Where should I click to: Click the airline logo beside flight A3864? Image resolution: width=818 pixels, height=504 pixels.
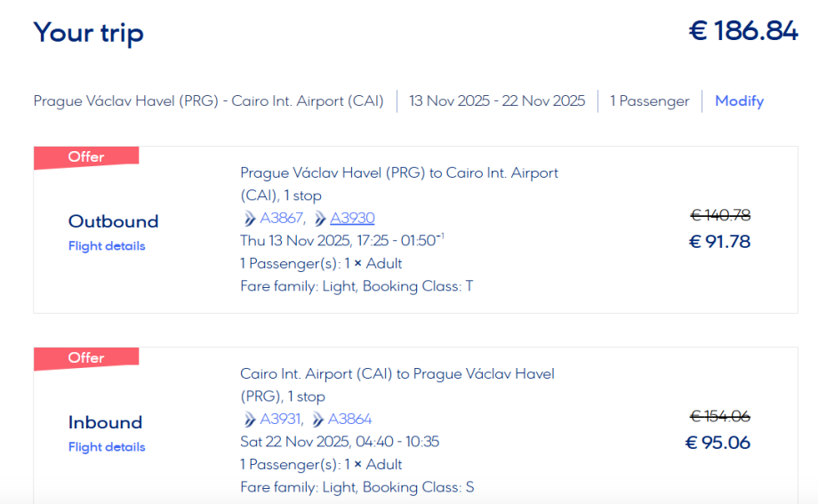tap(317, 420)
